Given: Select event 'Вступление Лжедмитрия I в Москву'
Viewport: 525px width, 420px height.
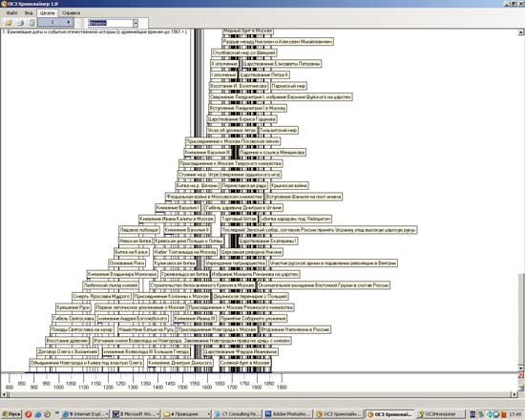Looking at the screenshot, I should 248,108.
